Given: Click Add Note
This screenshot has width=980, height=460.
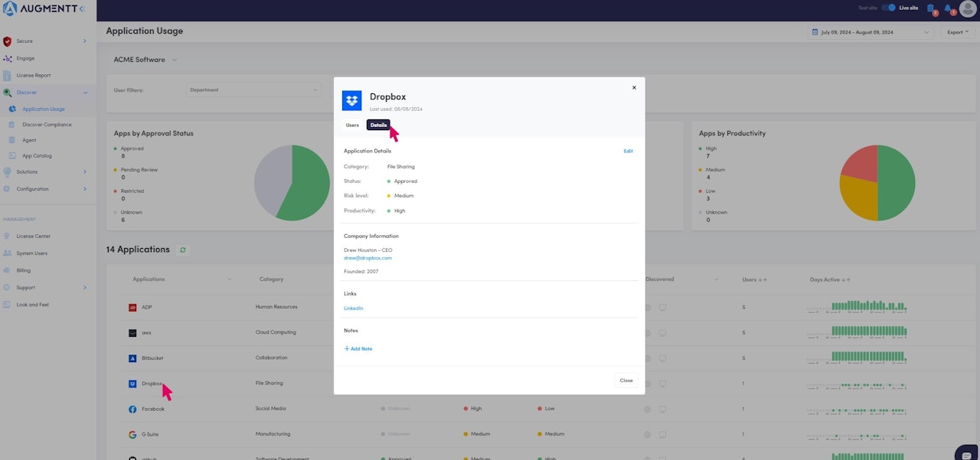Looking at the screenshot, I should pos(358,349).
